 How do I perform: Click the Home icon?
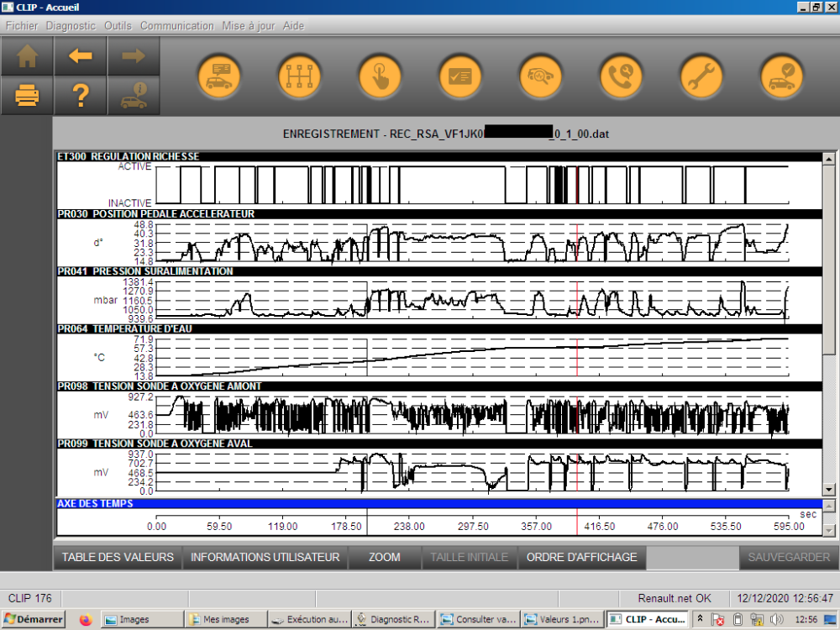[28, 56]
